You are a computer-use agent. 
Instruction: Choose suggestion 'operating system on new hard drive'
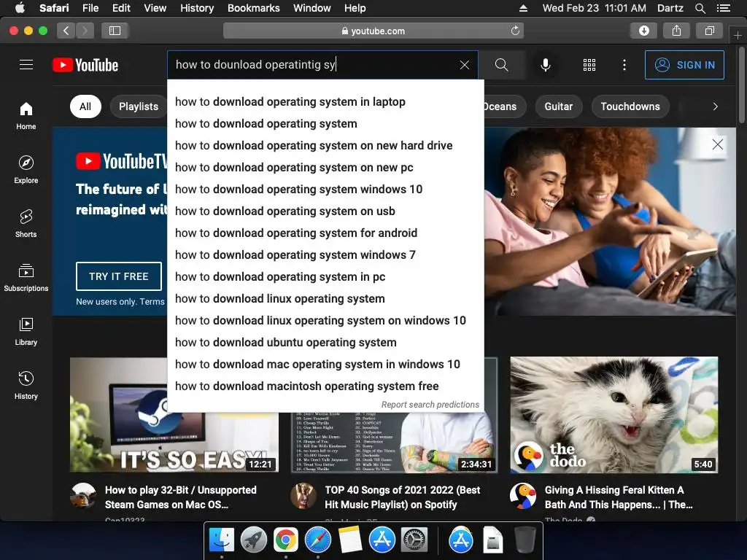tap(326, 146)
